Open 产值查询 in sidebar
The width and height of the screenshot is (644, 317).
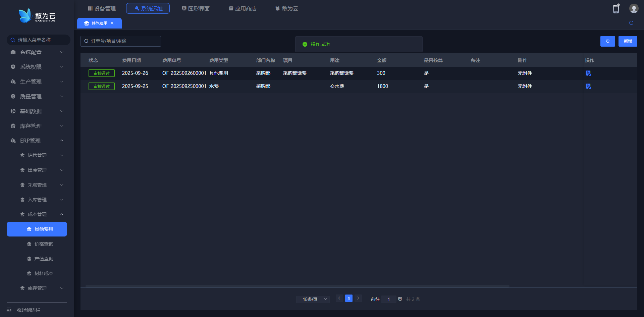pyautogui.click(x=44, y=259)
